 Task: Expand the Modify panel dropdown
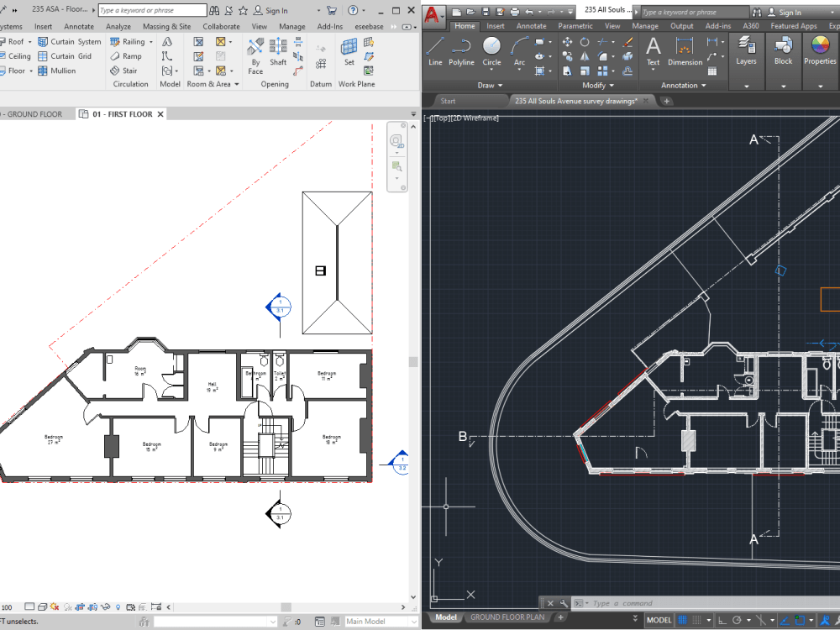(x=598, y=85)
